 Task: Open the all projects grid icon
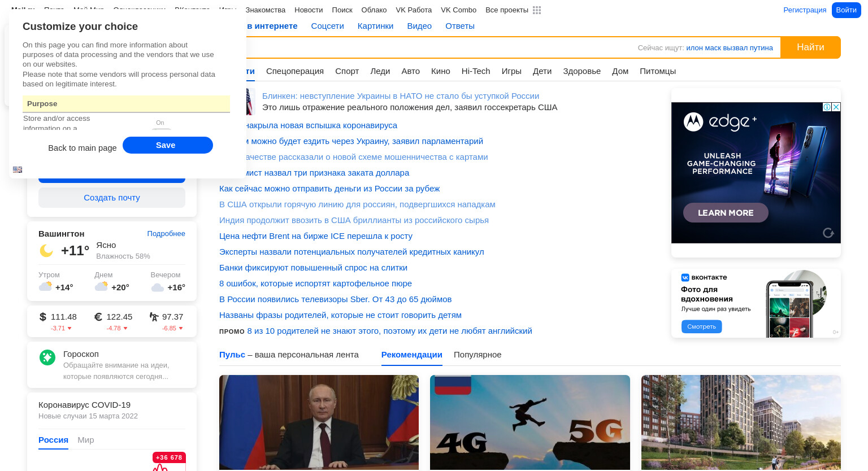537,10
